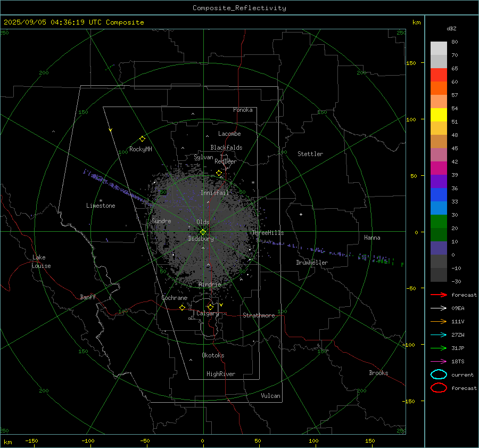Click the Airdrie label
The height and width of the screenshot is (448, 479).
coord(210,284)
